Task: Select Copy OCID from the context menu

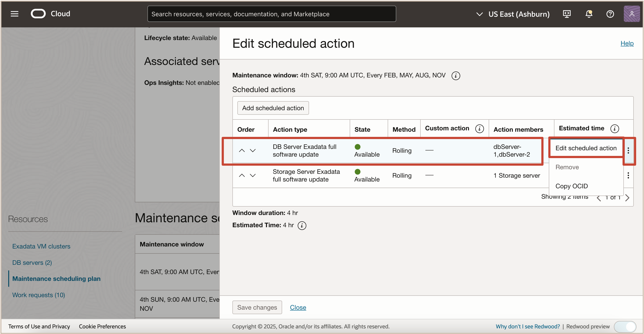Action: (x=571, y=186)
